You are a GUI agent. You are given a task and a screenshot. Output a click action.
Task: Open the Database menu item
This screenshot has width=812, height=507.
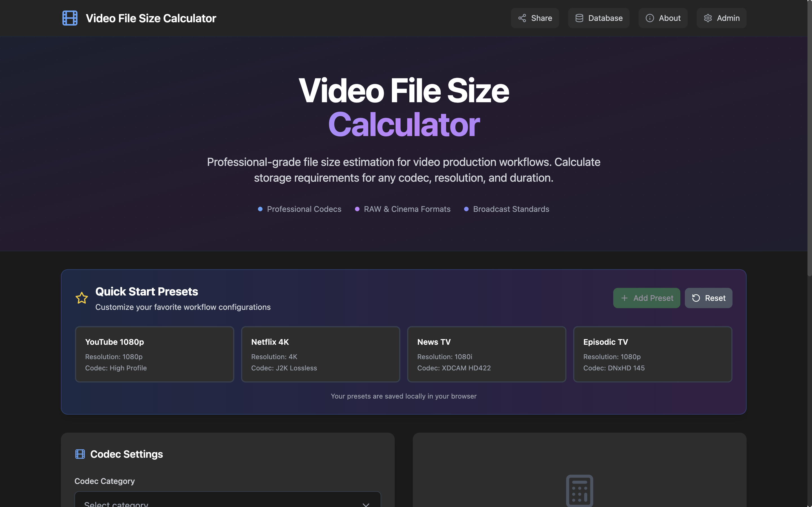pyautogui.click(x=599, y=18)
